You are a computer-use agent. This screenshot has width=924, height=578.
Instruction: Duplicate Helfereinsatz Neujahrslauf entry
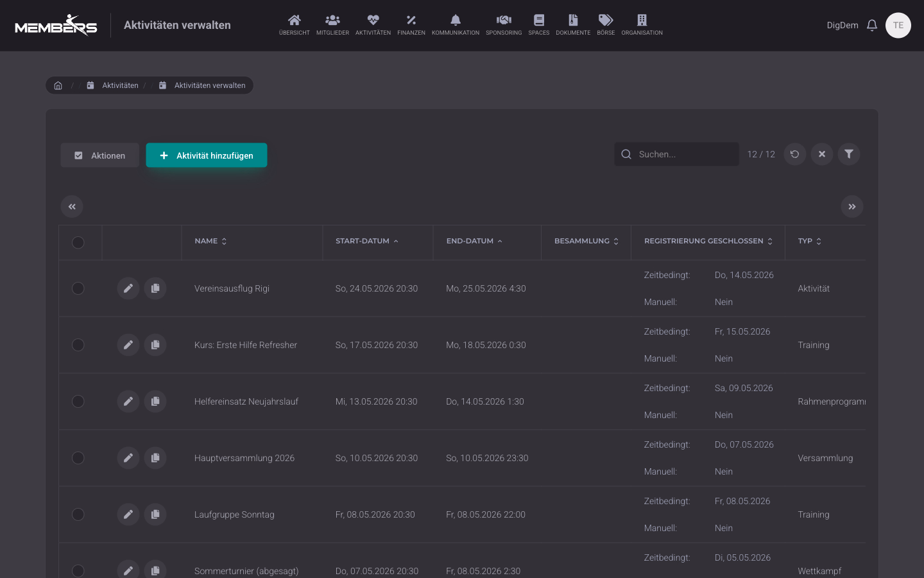tap(155, 401)
